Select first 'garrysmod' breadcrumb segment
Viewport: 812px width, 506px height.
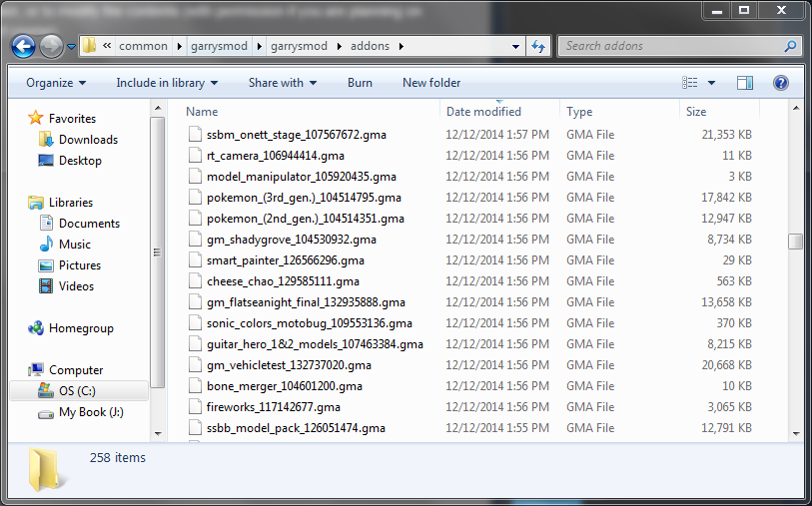219,46
